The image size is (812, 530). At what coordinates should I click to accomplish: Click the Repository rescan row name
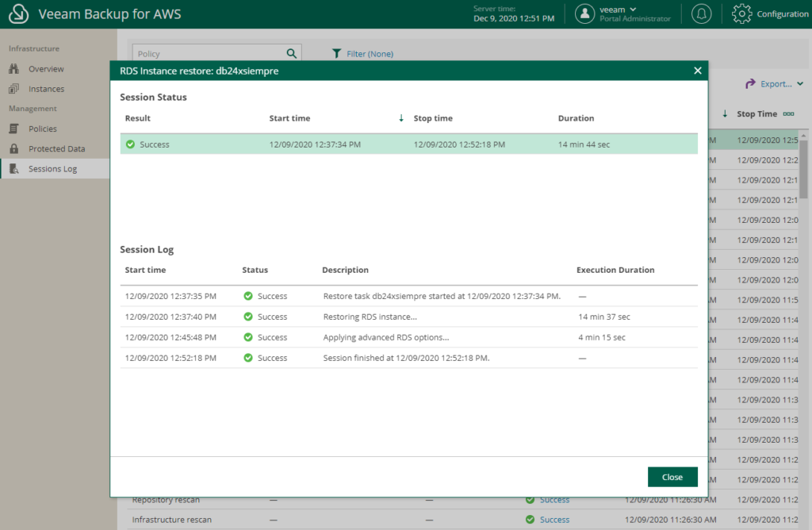(166, 500)
